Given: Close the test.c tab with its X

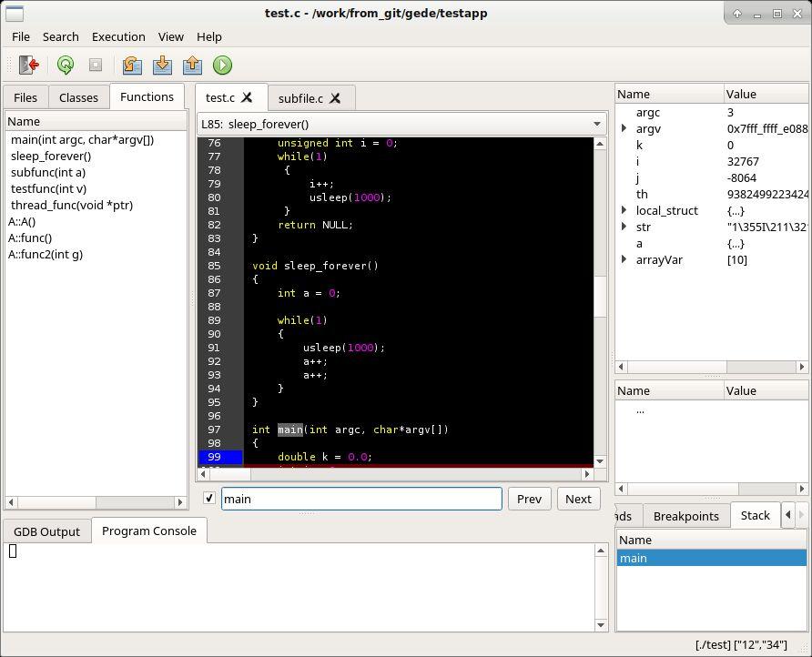Looking at the screenshot, I should point(247,97).
